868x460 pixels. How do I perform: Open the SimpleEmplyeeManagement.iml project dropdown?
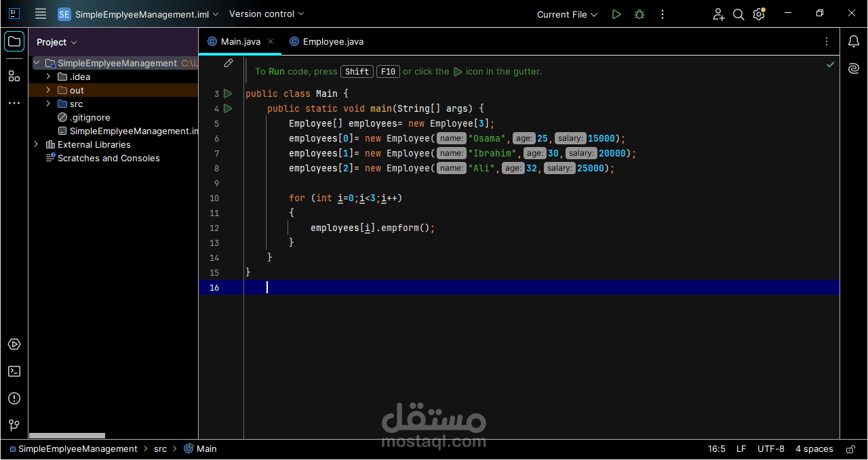coord(139,14)
